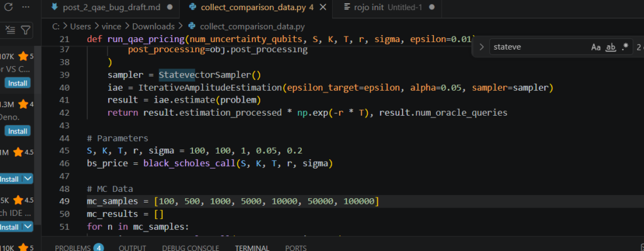Click the file icon on rojo init tab
The height and width of the screenshot is (251, 644).
coord(347,7)
